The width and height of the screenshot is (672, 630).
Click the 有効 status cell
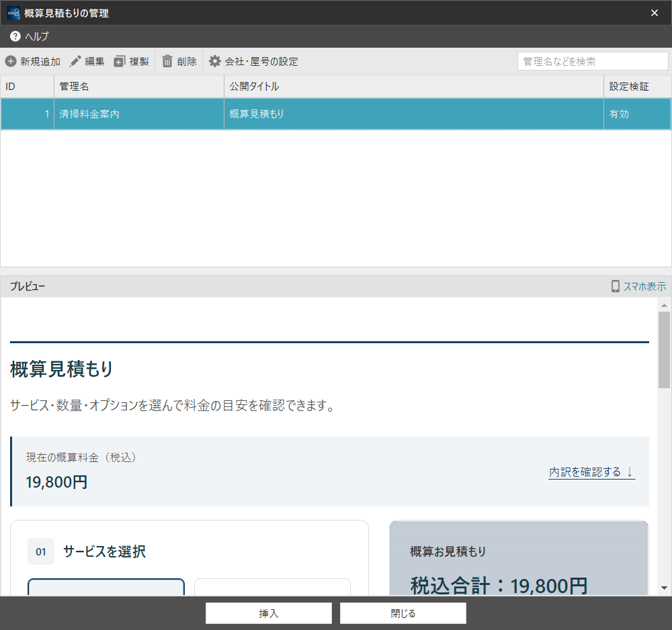[637, 114]
